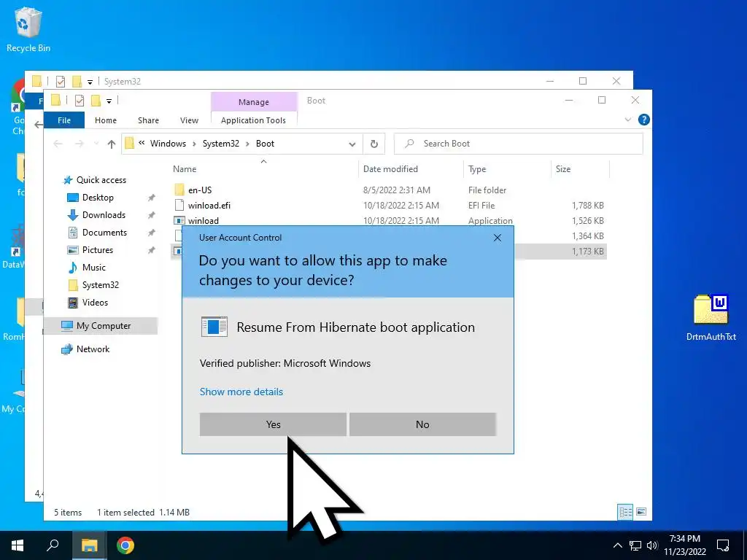This screenshot has height=560, width=747.
Task: Sort files by Date modified column
Action: 390,169
